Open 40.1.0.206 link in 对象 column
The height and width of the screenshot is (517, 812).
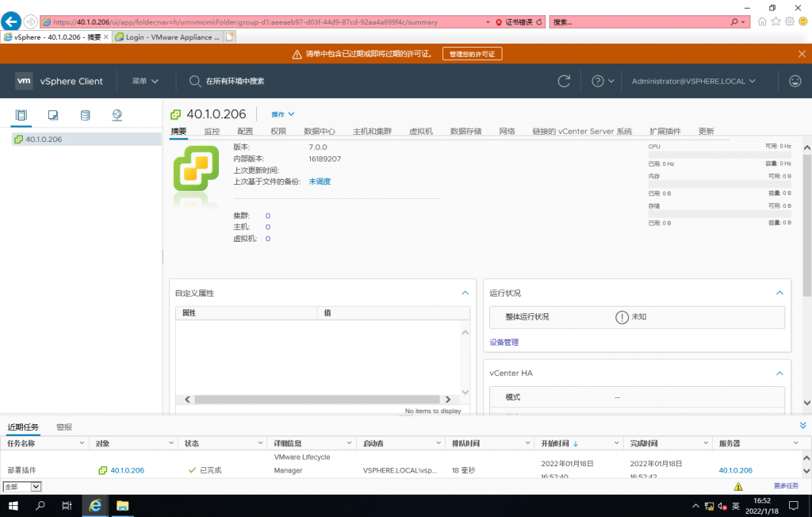point(128,470)
